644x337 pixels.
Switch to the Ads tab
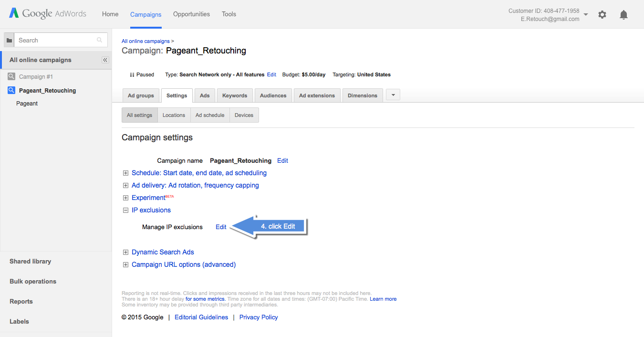[x=205, y=95]
